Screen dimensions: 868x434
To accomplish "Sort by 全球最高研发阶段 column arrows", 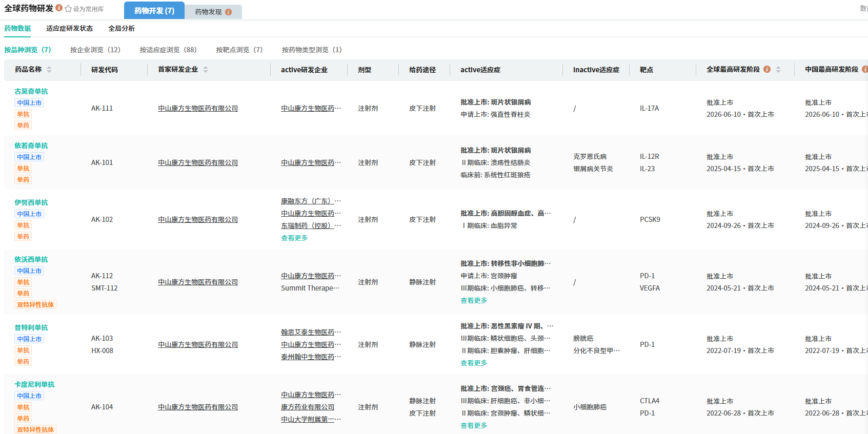I will [x=778, y=69].
